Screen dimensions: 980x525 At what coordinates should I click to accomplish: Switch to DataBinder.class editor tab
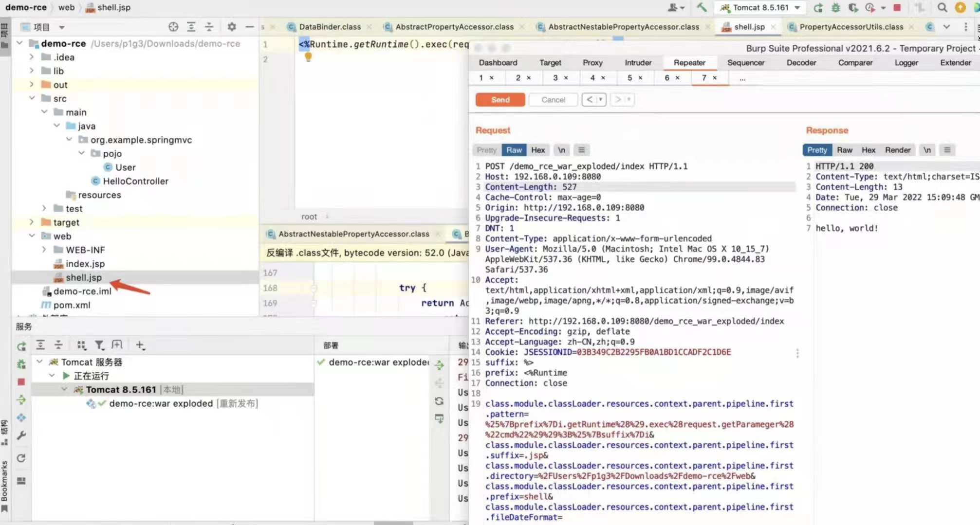point(330,27)
